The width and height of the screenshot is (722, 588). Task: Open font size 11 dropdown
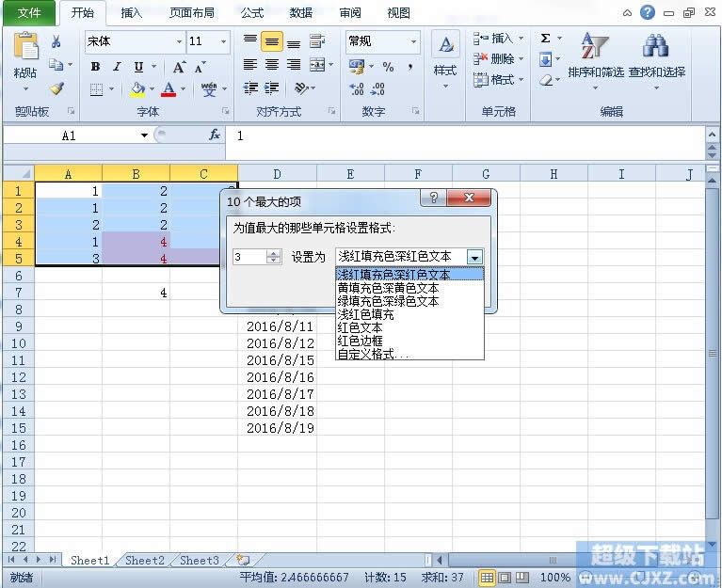tap(223, 42)
